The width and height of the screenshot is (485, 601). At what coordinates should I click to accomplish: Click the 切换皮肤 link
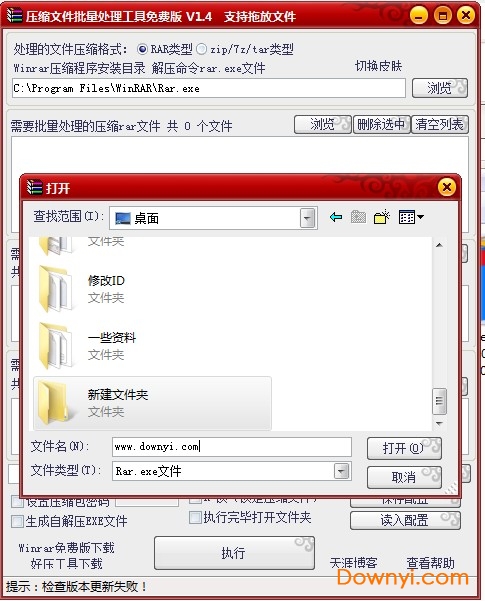pos(378,66)
